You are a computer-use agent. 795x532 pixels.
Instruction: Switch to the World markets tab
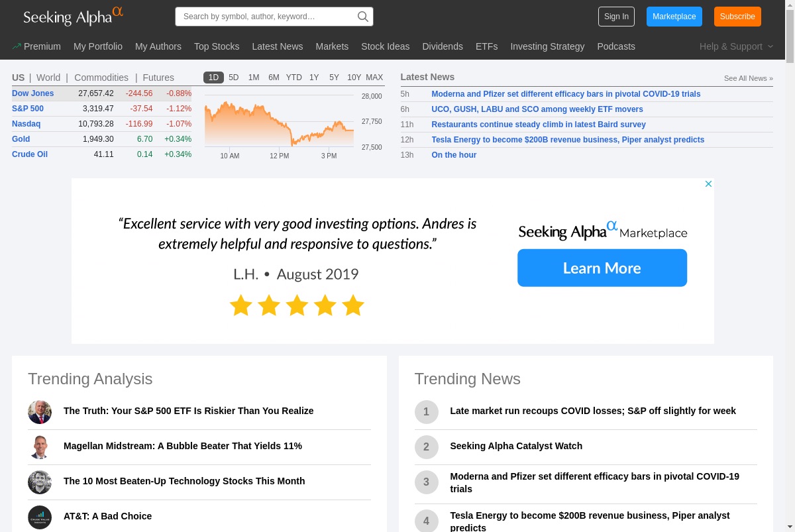[48, 78]
